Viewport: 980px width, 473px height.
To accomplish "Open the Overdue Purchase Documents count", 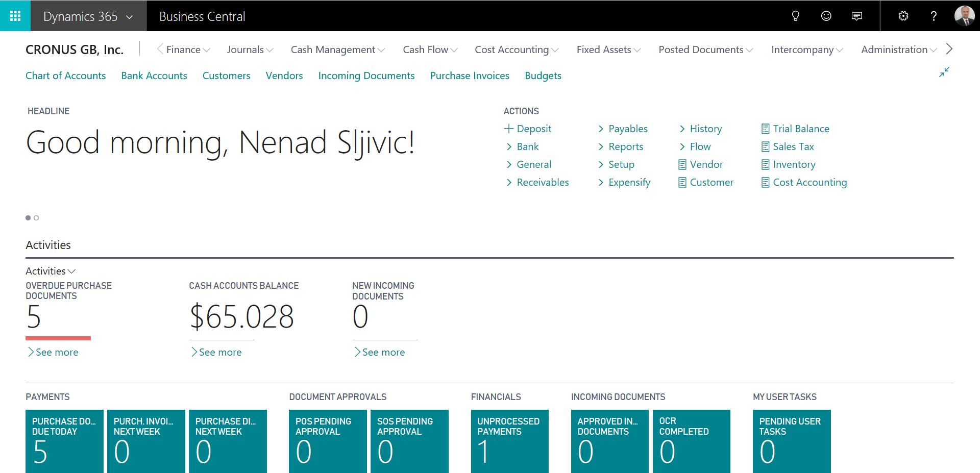I will click(x=34, y=317).
